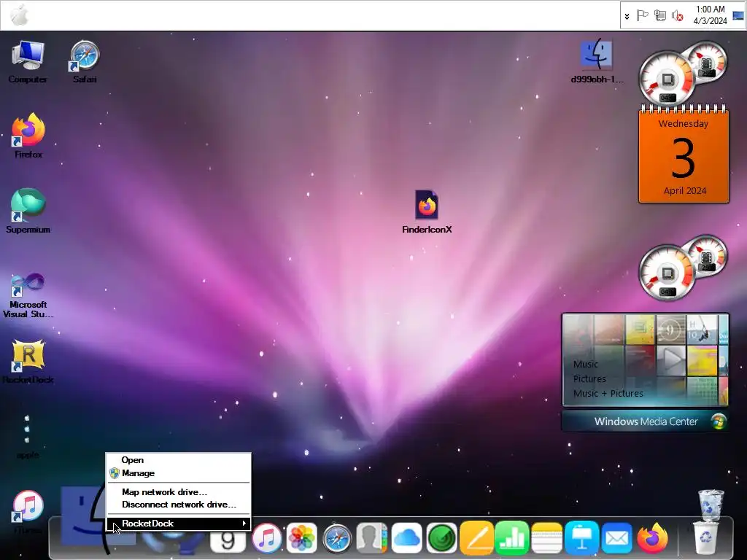Click the muted volume speaker tray icon

pyautogui.click(x=678, y=16)
